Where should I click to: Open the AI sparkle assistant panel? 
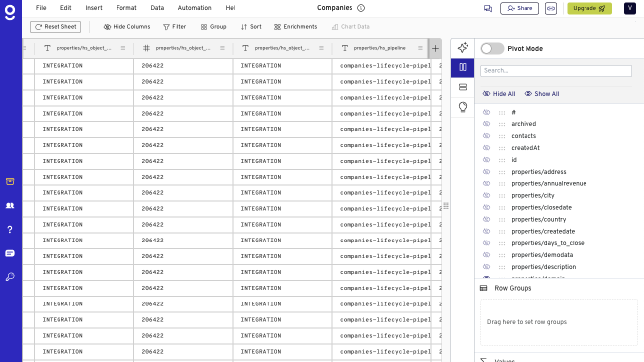pos(463,48)
